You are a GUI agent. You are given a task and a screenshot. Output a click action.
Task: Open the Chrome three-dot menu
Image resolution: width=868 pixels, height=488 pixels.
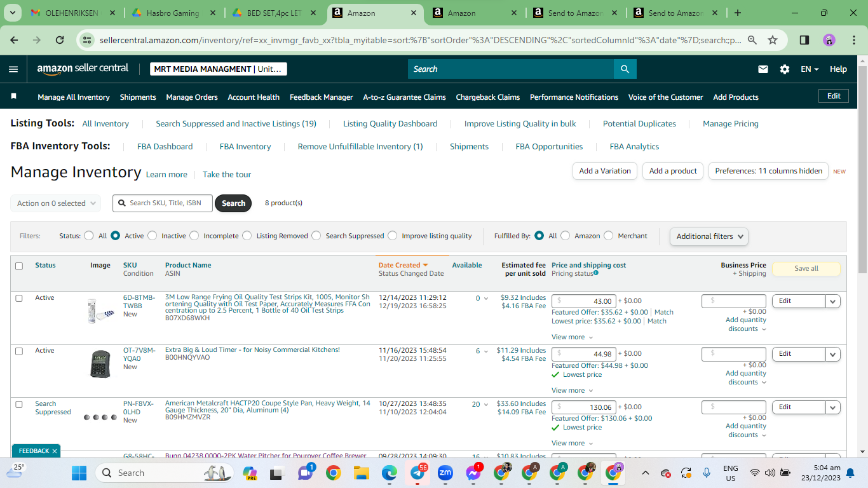click(852, 40)
